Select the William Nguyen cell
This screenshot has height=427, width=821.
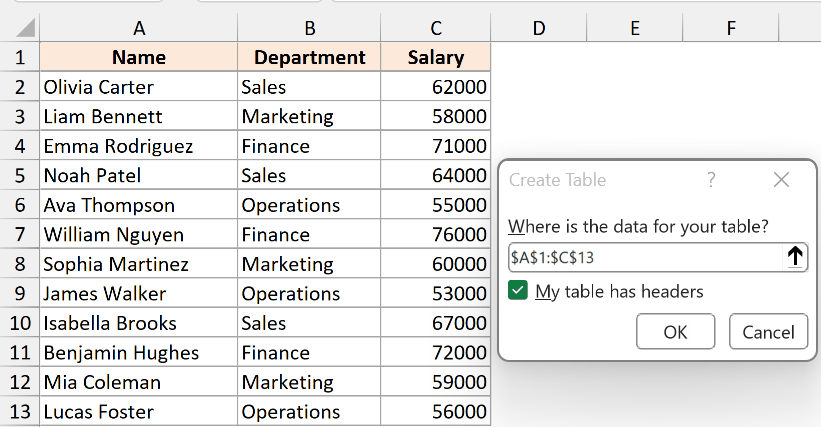coord(139,234)
